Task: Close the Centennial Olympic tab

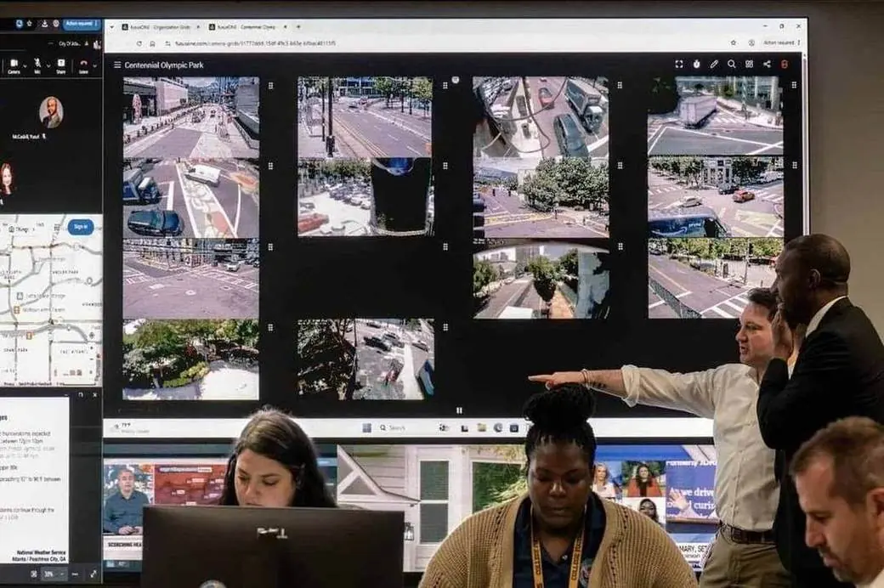Action: [286, 27]
